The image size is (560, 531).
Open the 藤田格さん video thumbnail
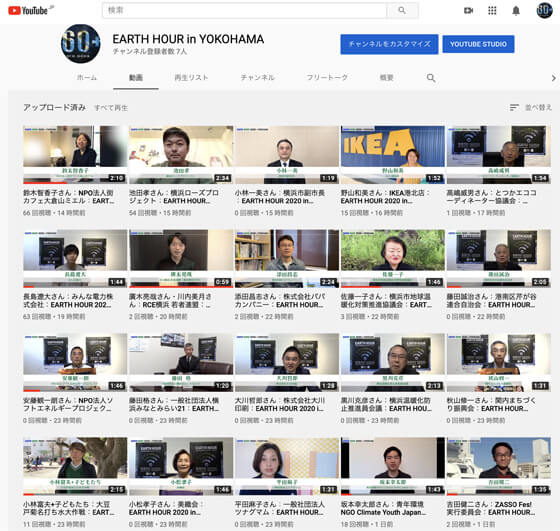click(181, 362)
